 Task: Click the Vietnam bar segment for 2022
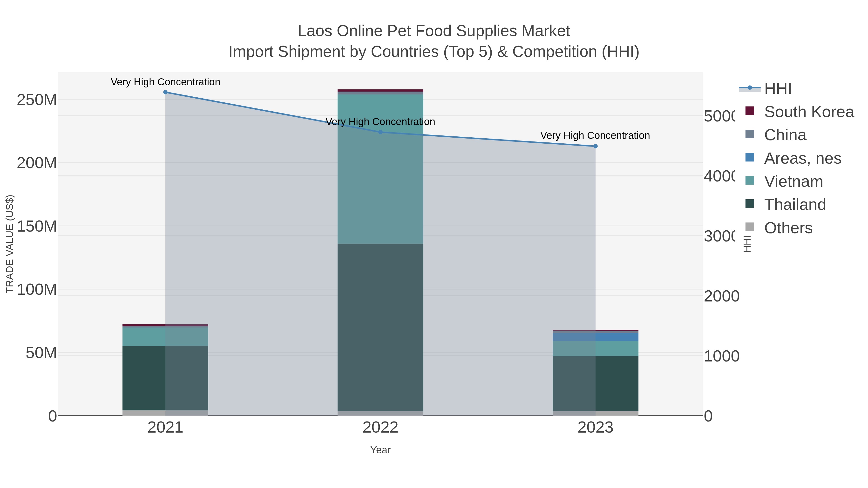(x=380, y=169)
